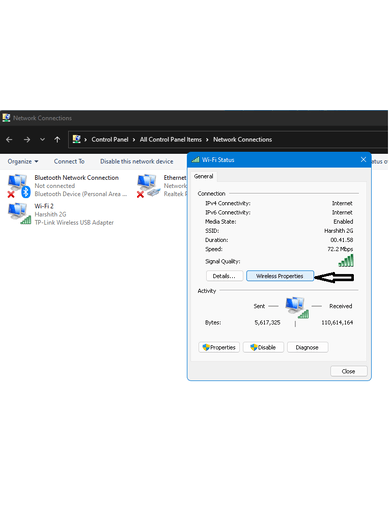Run Diagnose in Wi-Fi Status
390x518 pixels.
click(307, 347)
